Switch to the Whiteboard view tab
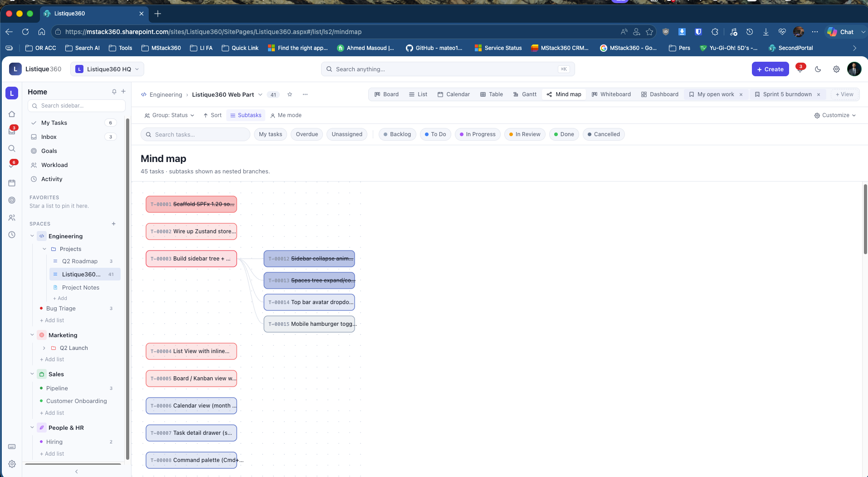This screenshot has height=477, width=868. coord(611,94)
